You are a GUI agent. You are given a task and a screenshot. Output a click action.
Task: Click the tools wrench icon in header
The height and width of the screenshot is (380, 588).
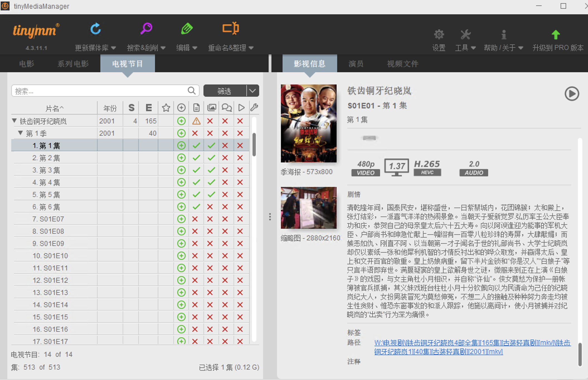pyautogui.click(x=465, y=35)
